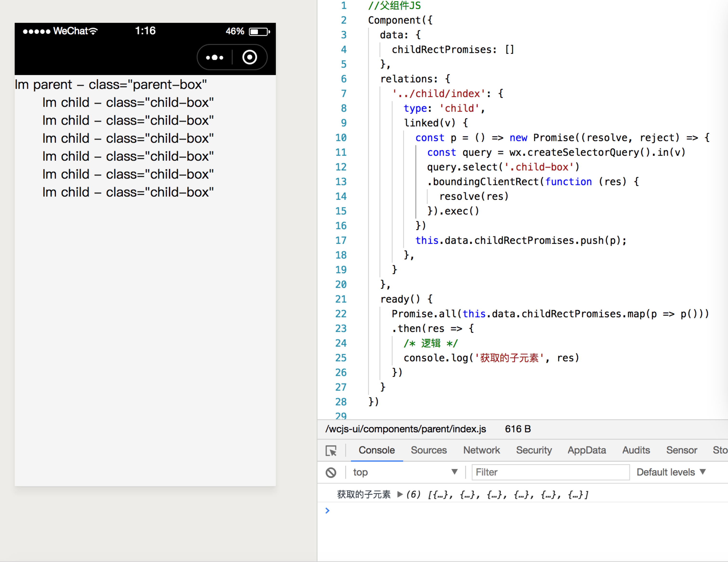The height and width of the screenshot is (562, 728).
Task: Expand the logged array of 6 objects
Action: tap(400, 494)
